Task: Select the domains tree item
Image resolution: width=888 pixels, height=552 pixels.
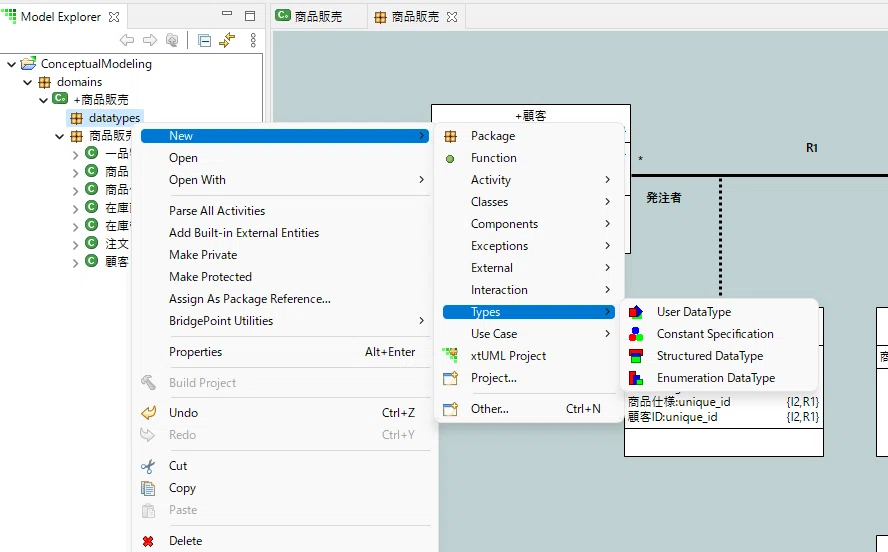Action: tap(70, 82)
